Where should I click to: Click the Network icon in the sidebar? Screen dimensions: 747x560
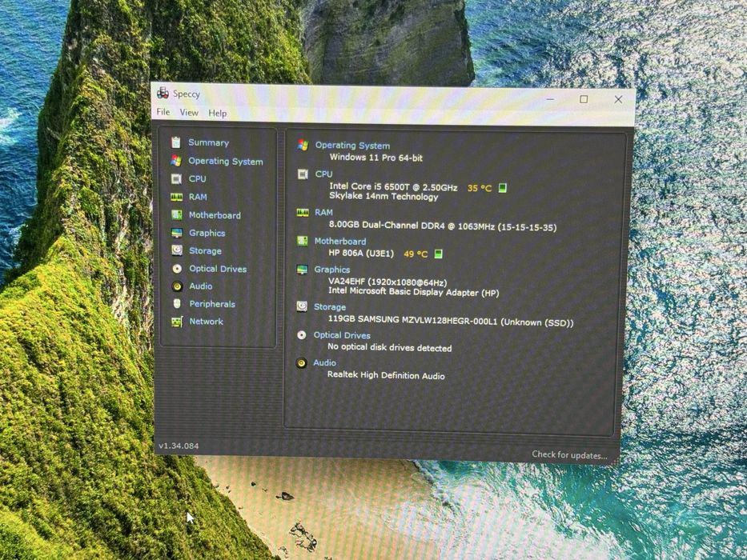tap(177, 322)
